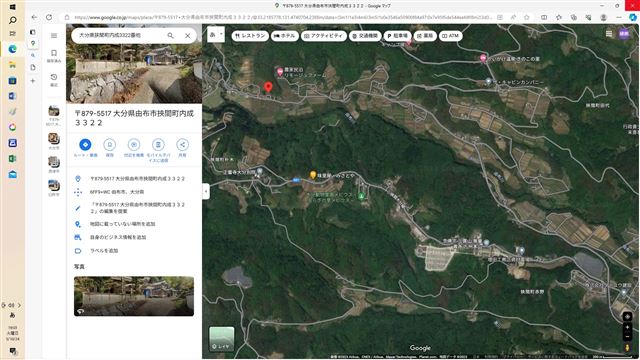Open the Edge favorites list icon
Screen dimensions: 640x360
click(559, 18)
